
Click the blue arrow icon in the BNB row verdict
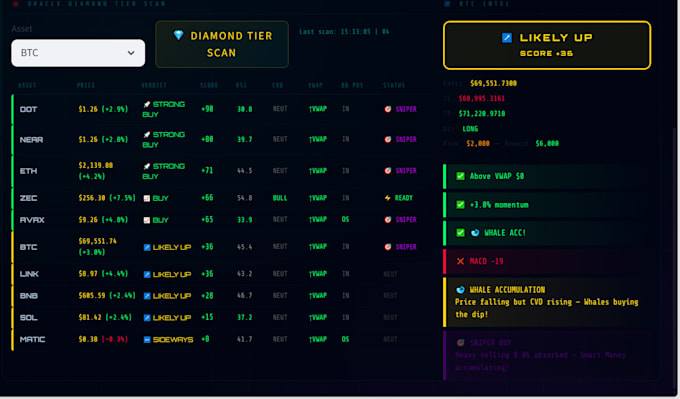[147, 296]
